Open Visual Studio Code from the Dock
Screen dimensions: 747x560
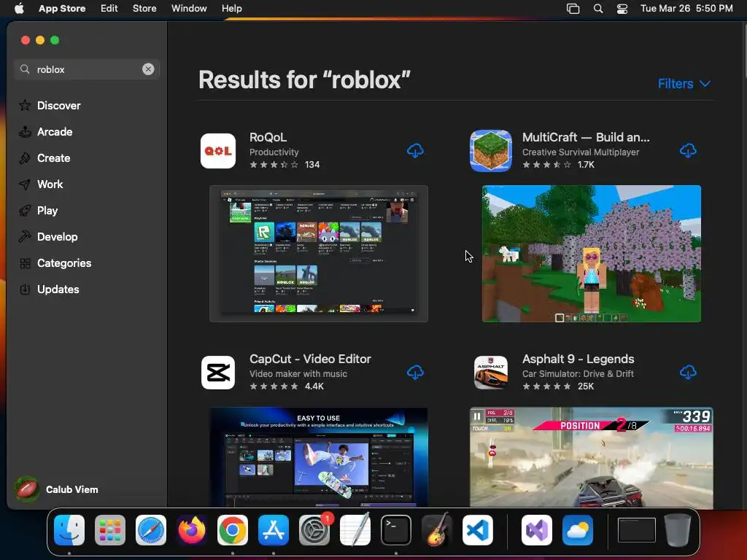(478, 530)
